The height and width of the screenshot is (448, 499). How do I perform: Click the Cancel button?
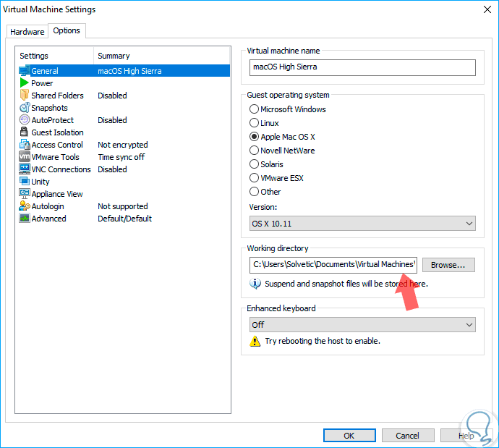point(408,436)
